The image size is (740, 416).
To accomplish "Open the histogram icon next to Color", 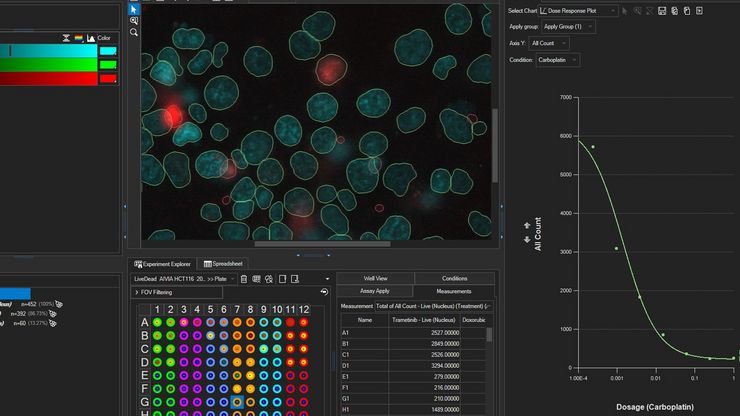I will tap(91, 38).
